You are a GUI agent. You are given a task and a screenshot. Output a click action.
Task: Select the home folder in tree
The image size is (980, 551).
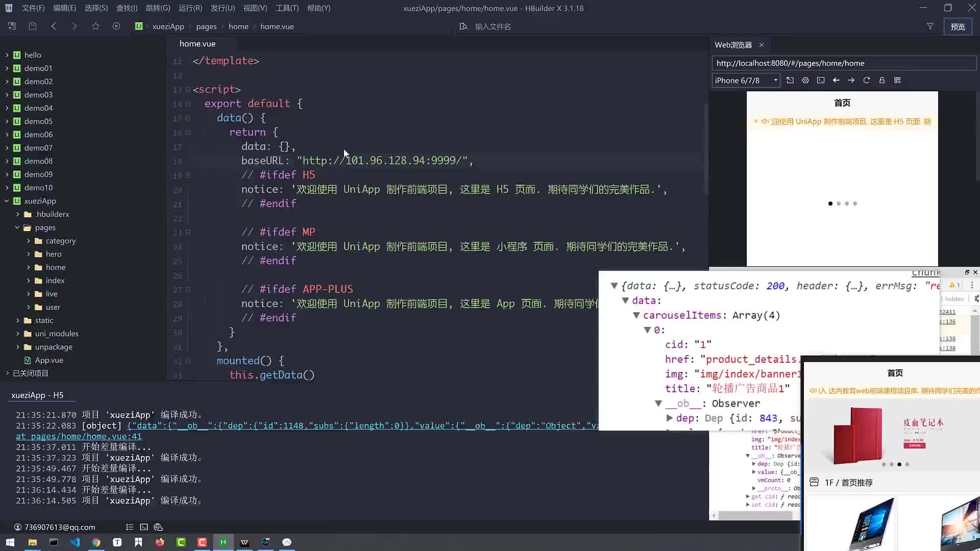point(55,267)
